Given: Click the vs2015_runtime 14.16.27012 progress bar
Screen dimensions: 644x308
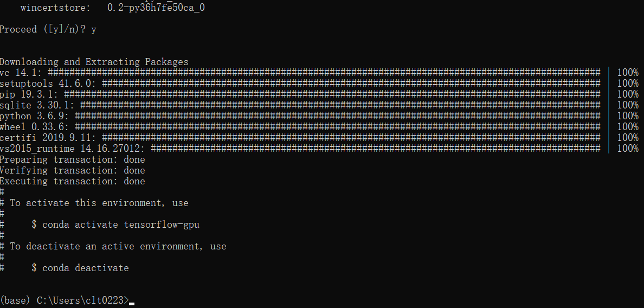Looking at the screenshot, I should pyautogui.click(x=375, y=149).
